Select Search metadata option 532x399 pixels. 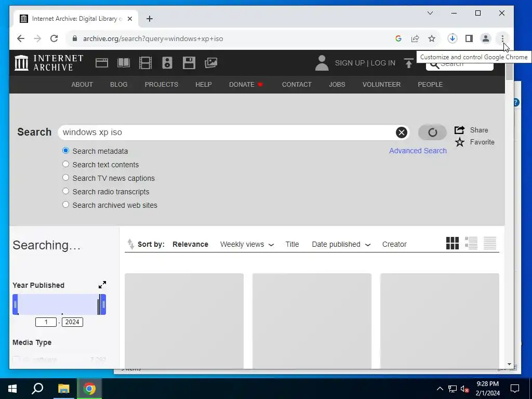66,151
